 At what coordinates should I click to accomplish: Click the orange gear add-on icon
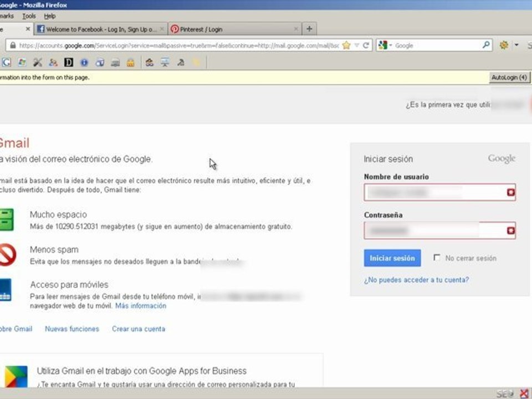click(x=504, y=45)
